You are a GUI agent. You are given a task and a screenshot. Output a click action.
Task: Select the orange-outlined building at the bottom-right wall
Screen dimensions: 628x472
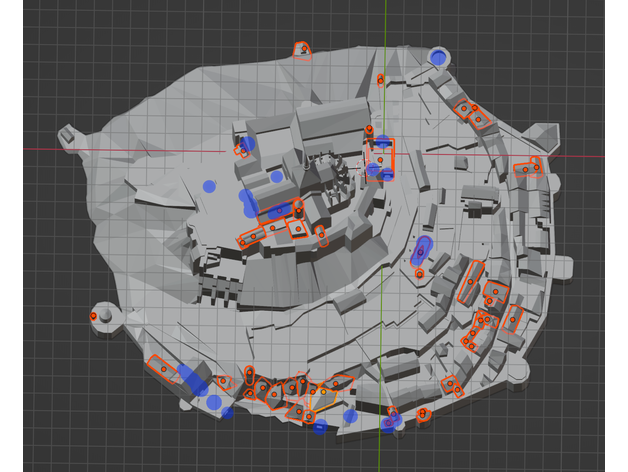tap(450, 384)
